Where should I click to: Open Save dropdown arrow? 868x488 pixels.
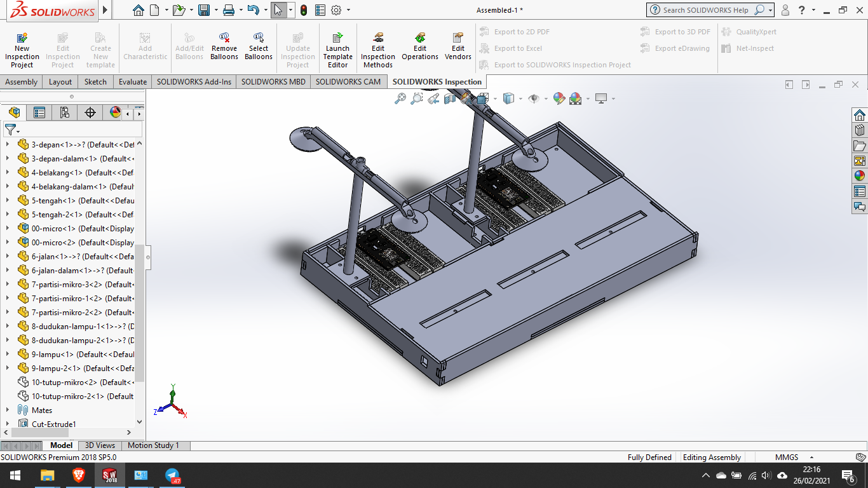pyautogui.click(x=215, y=10)
